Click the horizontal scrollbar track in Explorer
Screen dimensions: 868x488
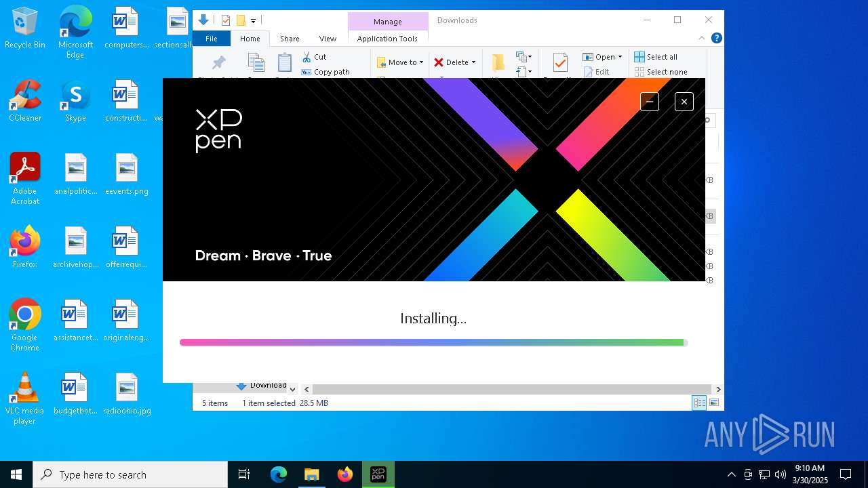pos(511,389)
